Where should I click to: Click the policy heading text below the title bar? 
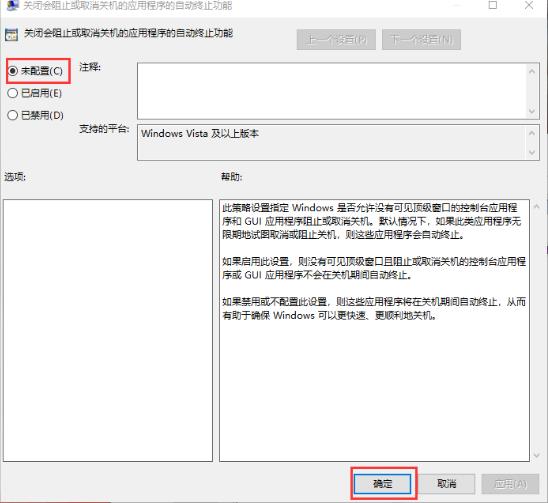point(128,33)
